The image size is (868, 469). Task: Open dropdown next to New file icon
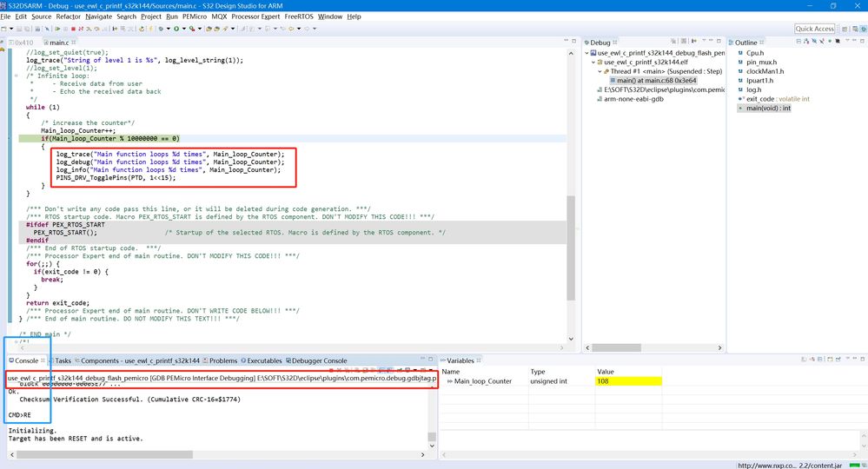(11, 29)
